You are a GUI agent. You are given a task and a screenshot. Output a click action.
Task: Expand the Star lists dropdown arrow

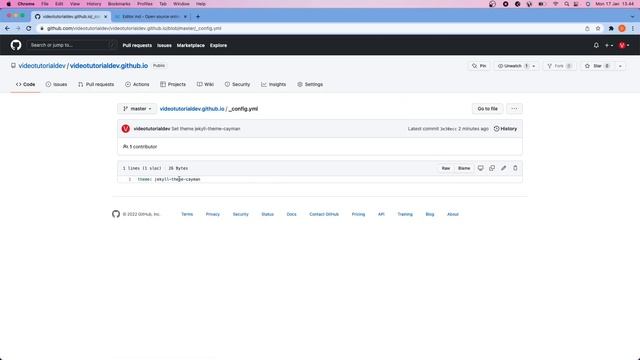click(620, 66)
